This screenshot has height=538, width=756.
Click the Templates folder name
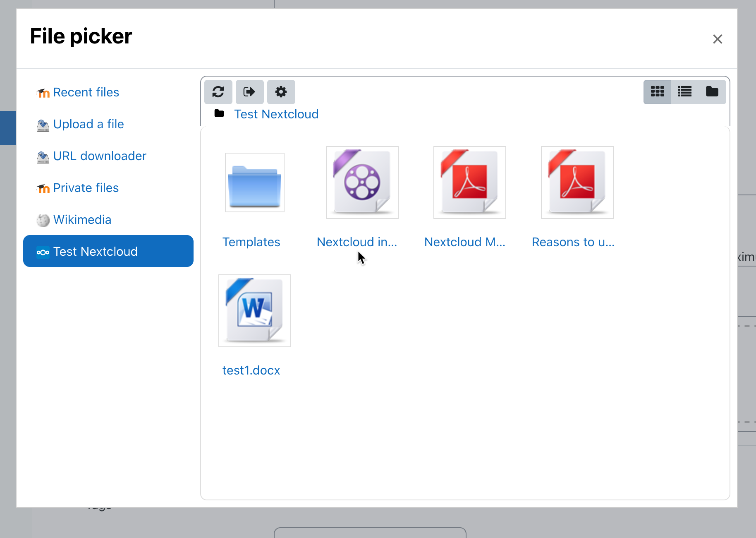click(x=251, y=242)
